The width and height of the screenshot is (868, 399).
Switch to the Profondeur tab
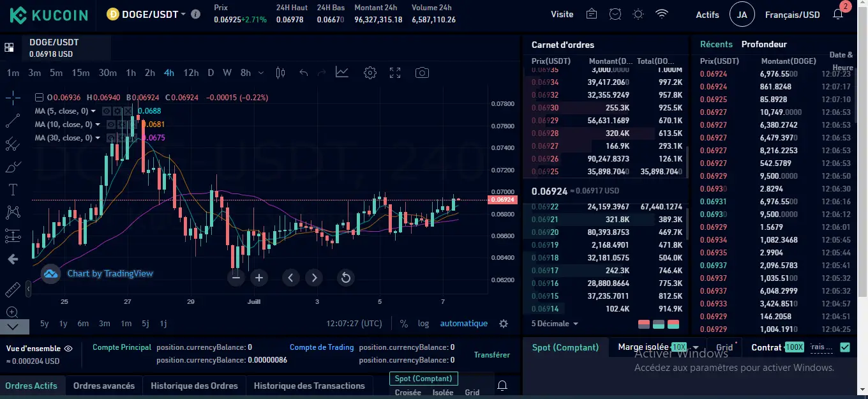point(763,44)
